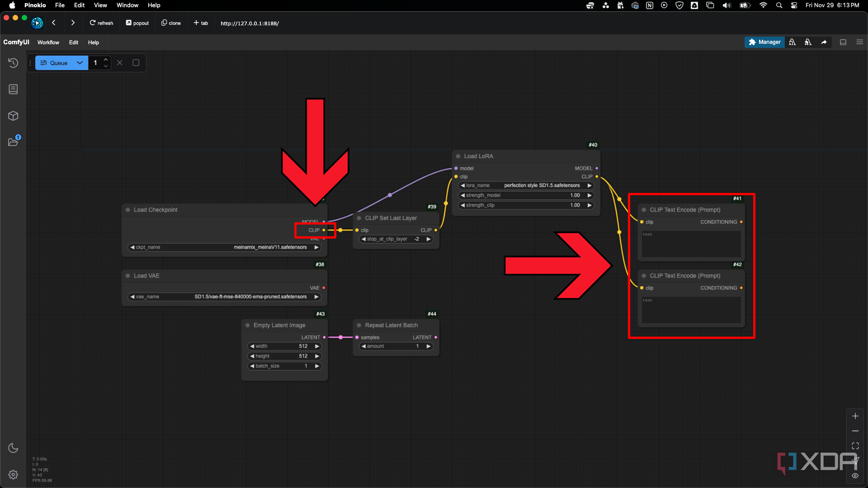Open the workflows folder icon with badge

point(13,142)
